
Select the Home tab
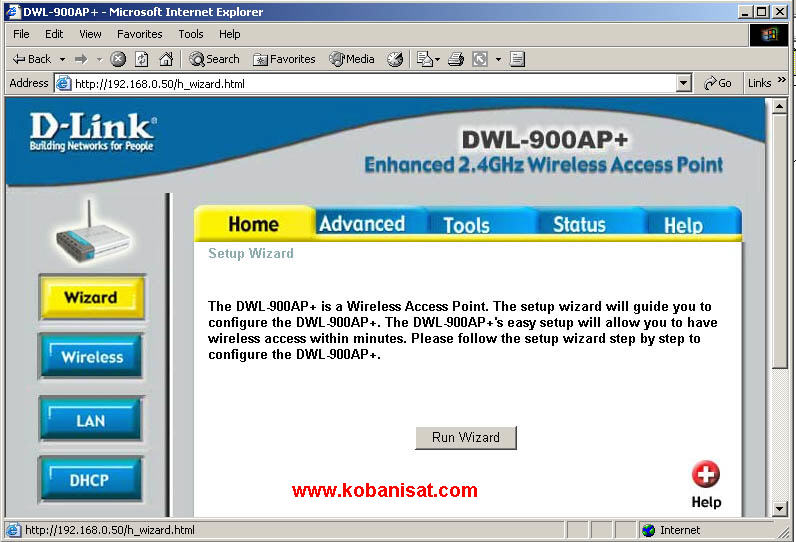point(253,224)
